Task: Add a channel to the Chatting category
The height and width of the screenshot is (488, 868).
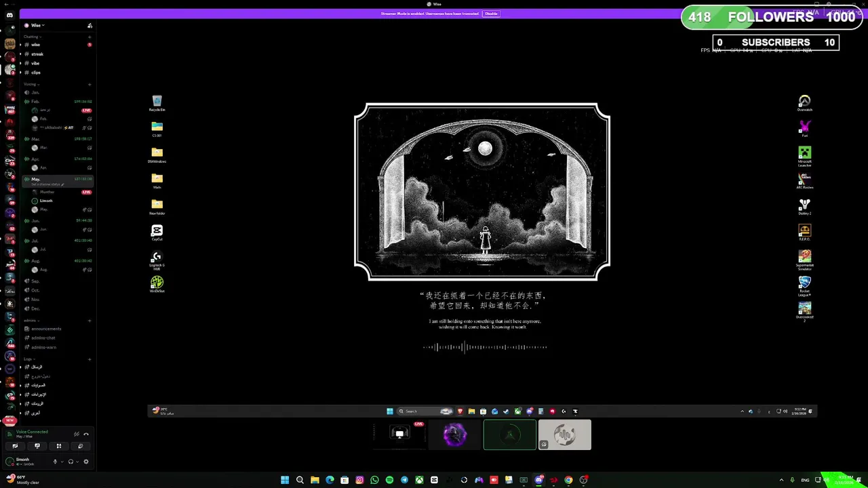Action: pos(90,37)
